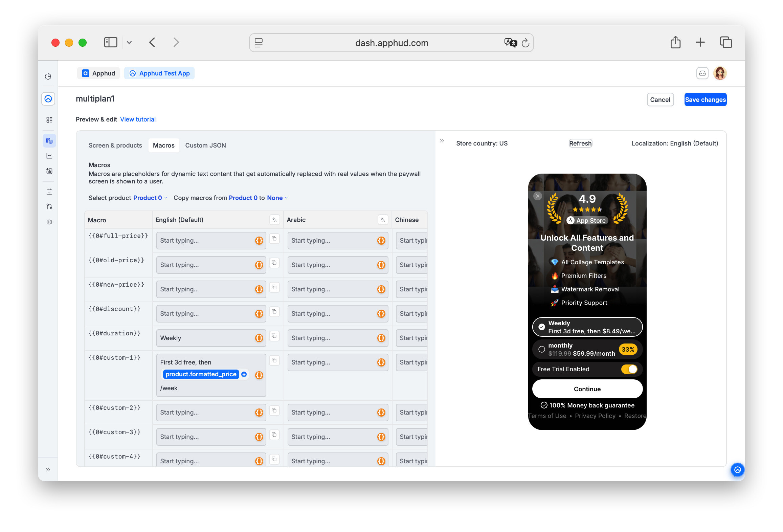The image size is (783, 532).
Task: Insert variable into English custom-1 field
Action: [259, 375]
